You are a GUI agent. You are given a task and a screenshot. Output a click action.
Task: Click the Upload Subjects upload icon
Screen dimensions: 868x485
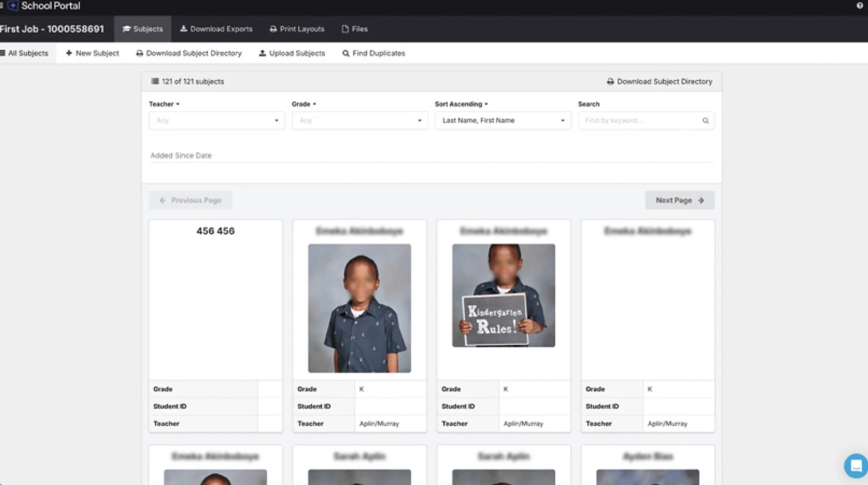[x=262, y=53]
